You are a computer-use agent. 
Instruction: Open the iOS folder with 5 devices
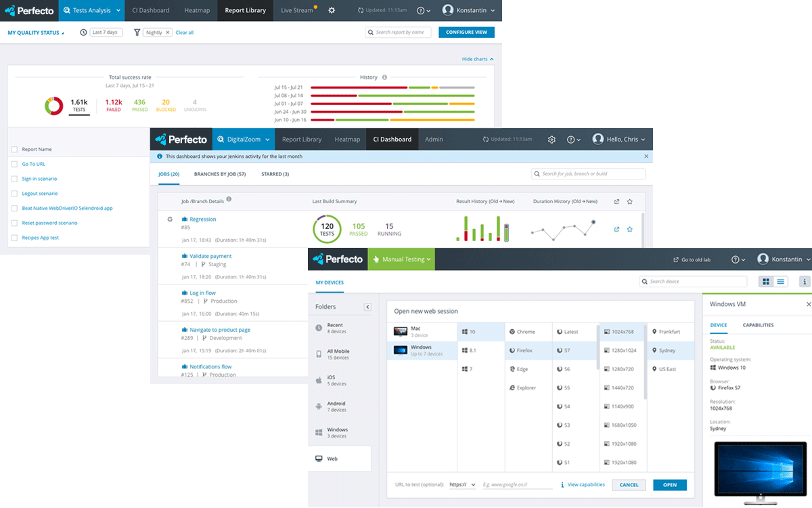(339, 380)
